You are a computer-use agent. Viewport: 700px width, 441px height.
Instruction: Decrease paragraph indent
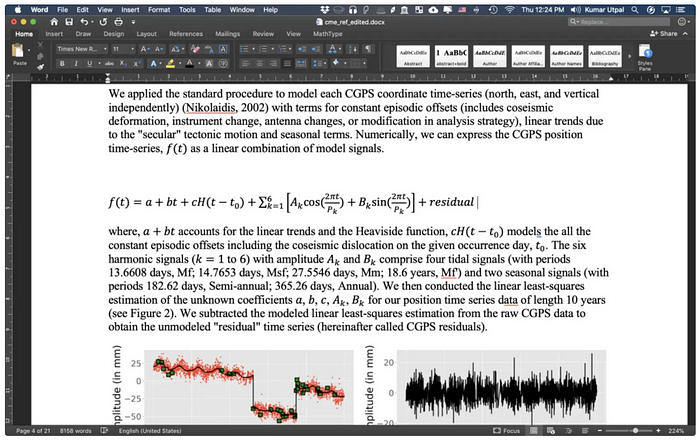pyautogui.click(x=302, y=49)
